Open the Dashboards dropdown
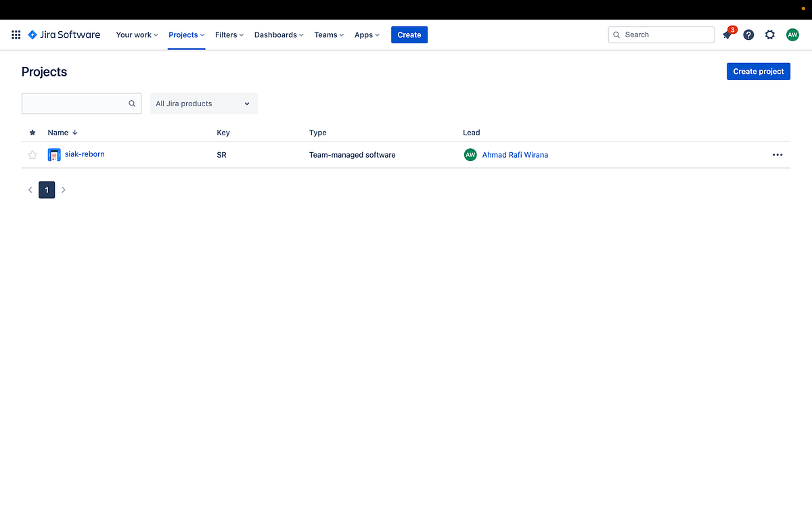 point(278,35)
